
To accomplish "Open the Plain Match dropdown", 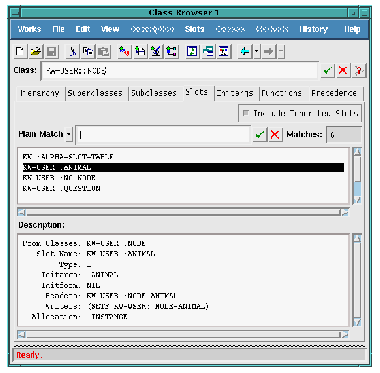I will (69, 134).
